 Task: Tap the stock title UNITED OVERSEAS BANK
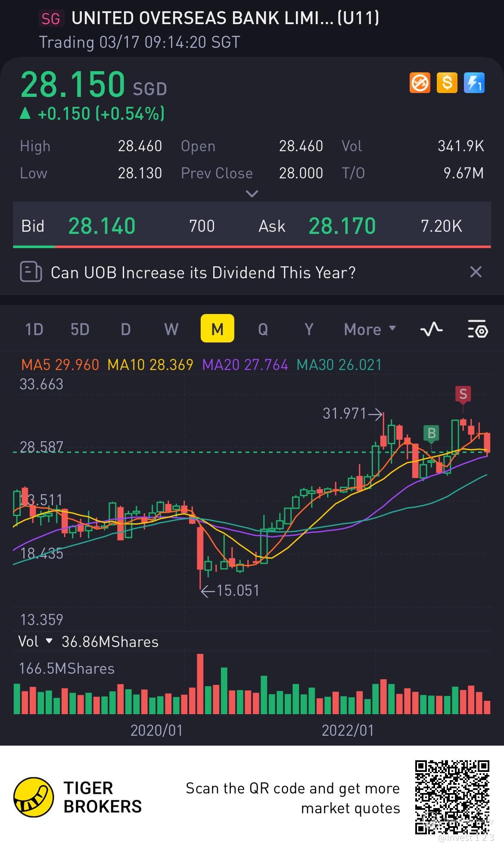225,18
